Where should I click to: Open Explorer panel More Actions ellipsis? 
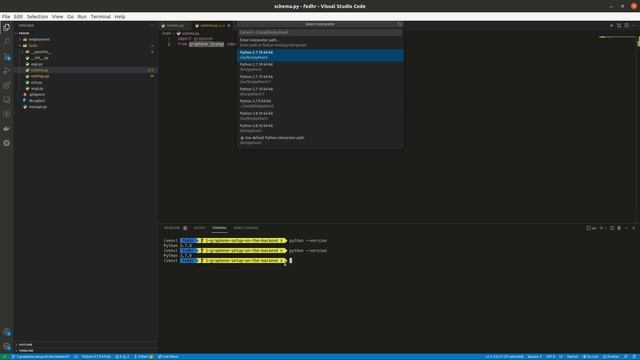152,25
